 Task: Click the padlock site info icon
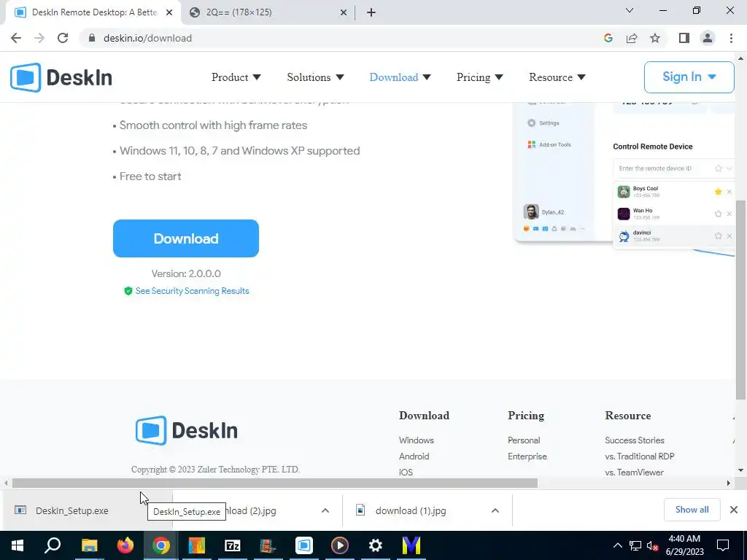(x=92, y=38)
